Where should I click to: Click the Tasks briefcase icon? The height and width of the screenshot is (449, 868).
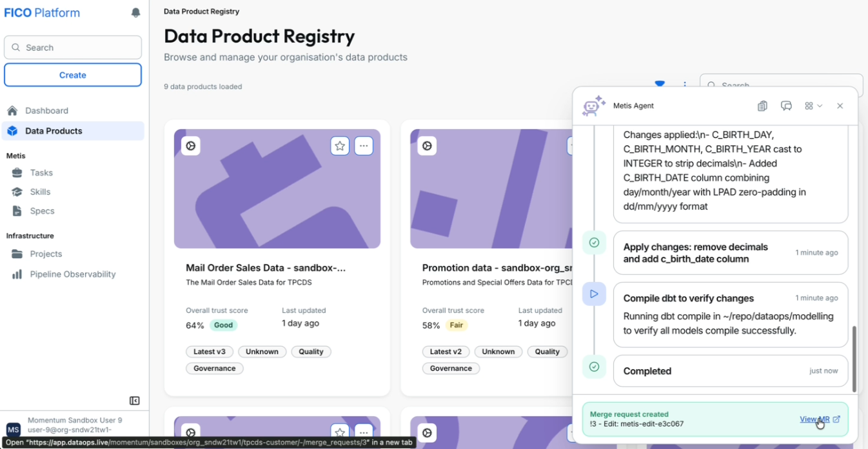click(17, 173)
